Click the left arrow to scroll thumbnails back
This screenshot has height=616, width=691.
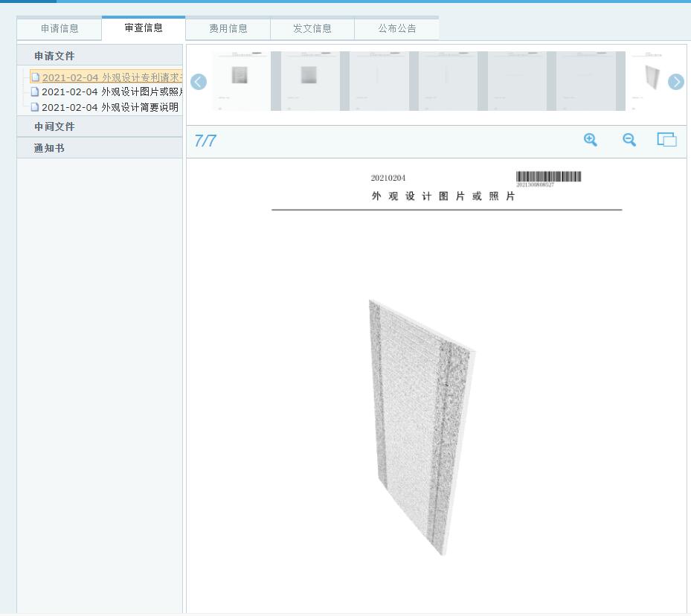pyautogui.click(x=199, y=82)
